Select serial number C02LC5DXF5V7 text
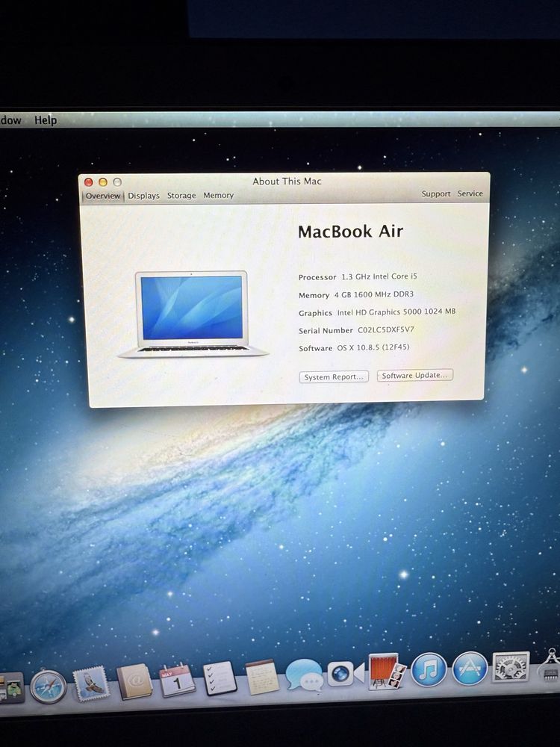This screenshot has width=560, height=747. click(x=386, y=329)
